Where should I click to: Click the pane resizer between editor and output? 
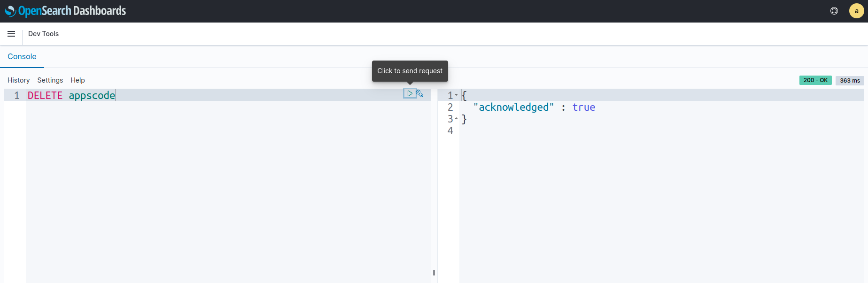(x=434, y=273)
